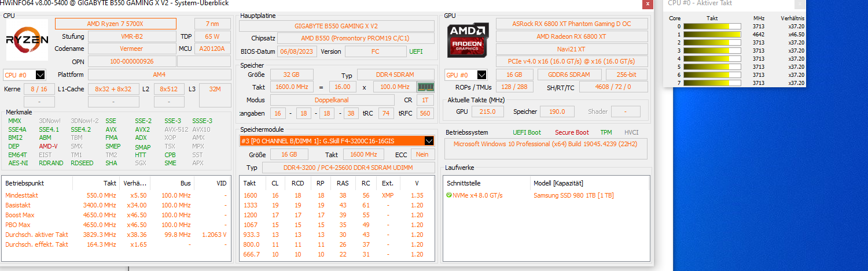Click the AMD-V feature flag

point(48,146)
